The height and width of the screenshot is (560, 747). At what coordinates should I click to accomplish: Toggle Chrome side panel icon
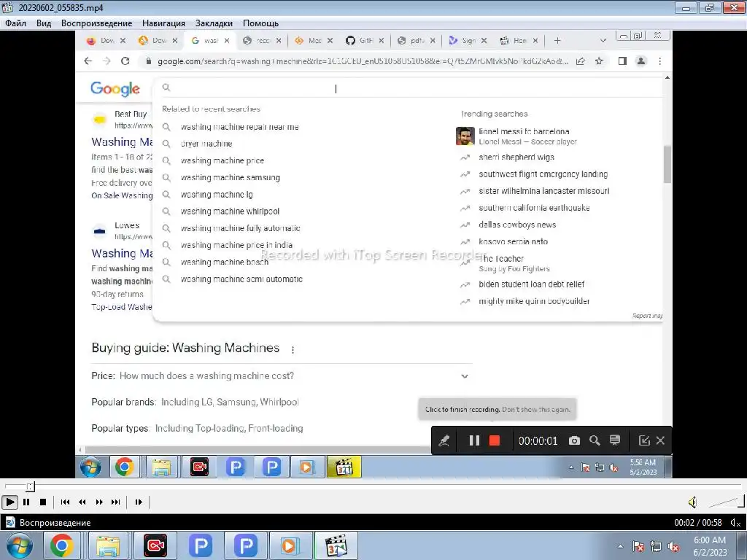click(622, 61)
